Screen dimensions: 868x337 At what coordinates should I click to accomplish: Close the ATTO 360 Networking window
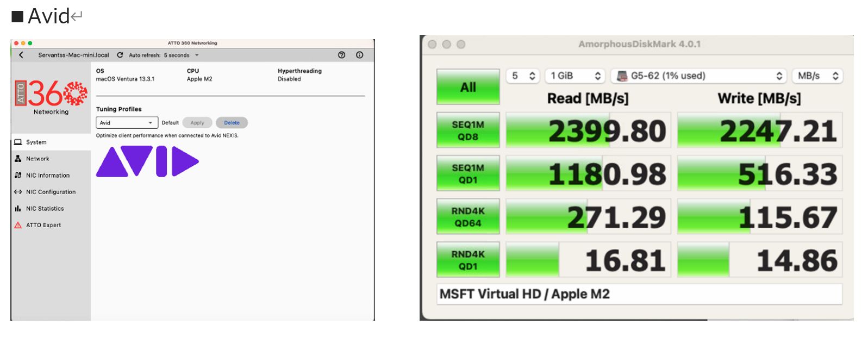click(16, 43)
